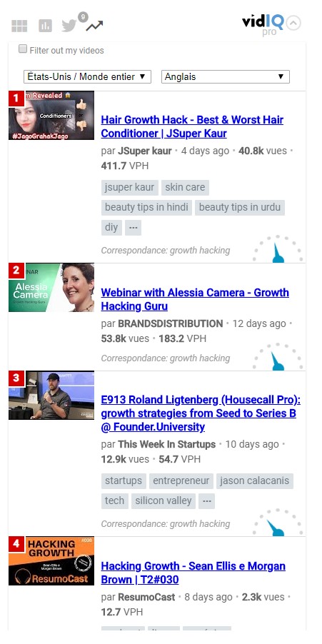Screen dimensions: 322x644
Task: Open the Anglais language dropdown
Action: [226, 77]
